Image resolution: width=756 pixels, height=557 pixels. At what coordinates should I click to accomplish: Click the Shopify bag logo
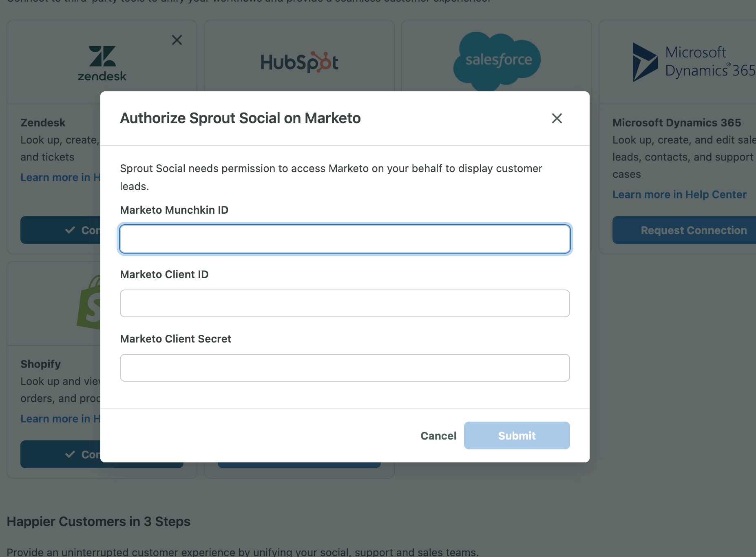tap(88, 302)
